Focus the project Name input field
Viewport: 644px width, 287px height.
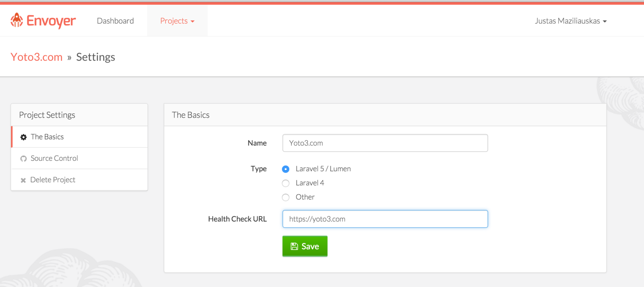pyautogui.click(x=385, y=143)
